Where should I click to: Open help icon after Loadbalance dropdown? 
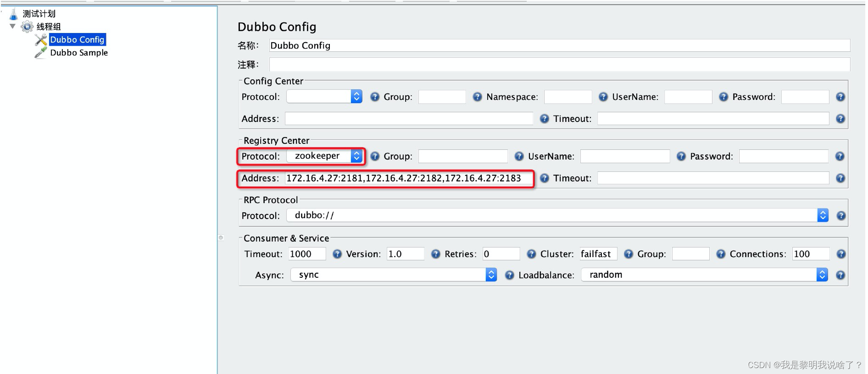coord(840,275)
